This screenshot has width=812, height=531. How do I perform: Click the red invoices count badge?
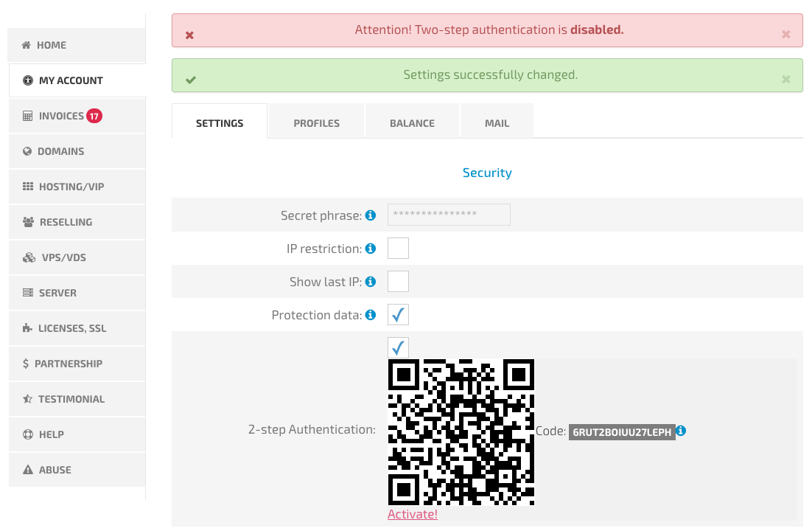[x=94, y=116]
